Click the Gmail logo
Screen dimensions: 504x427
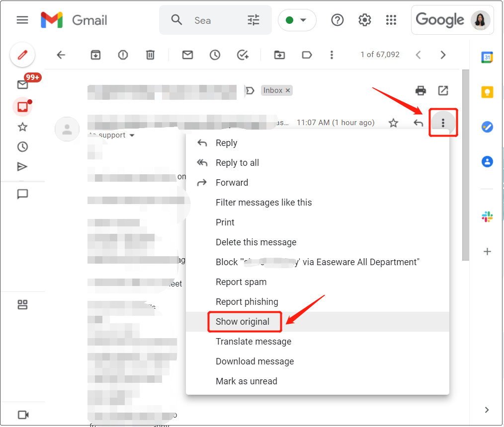click(x=74, y=20)
